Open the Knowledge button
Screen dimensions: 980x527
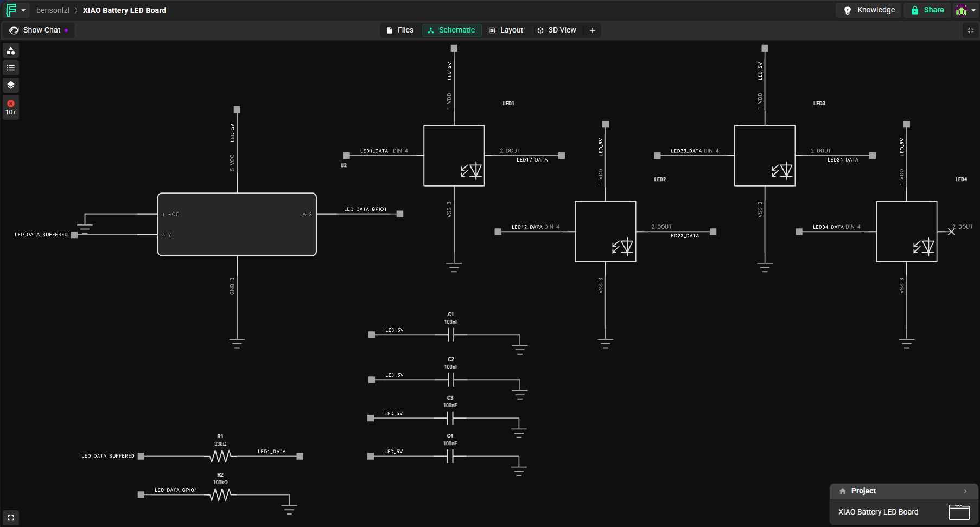coord(869,10)
